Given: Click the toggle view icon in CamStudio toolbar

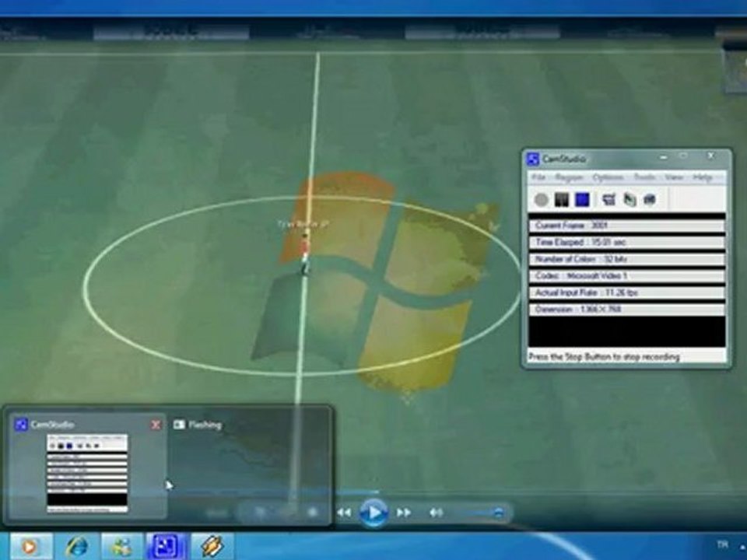Looking at the screenshot, I should click(608, 200).
